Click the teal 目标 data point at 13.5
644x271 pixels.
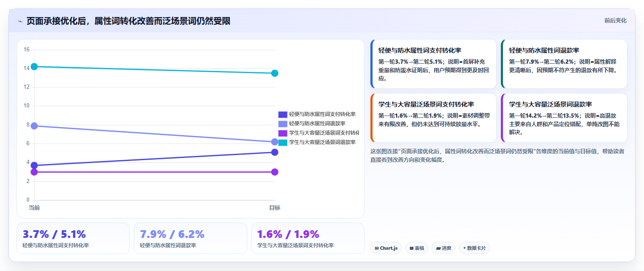tap(275, 73)
